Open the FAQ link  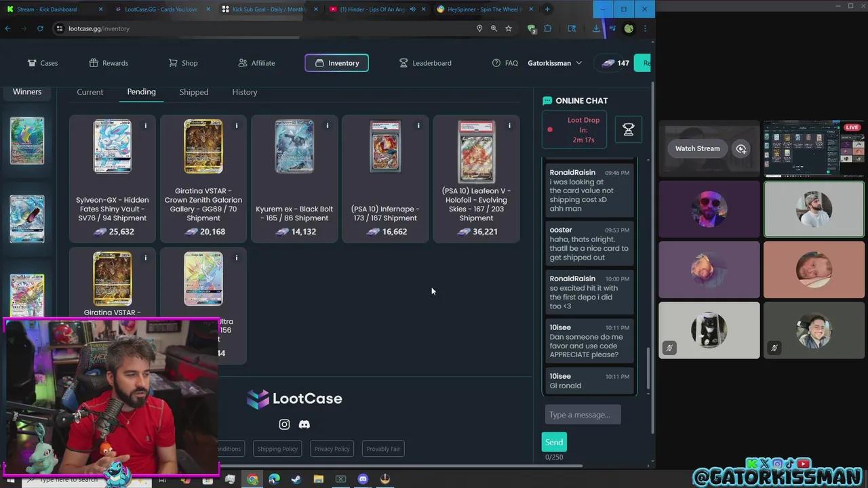pos(505,63)
